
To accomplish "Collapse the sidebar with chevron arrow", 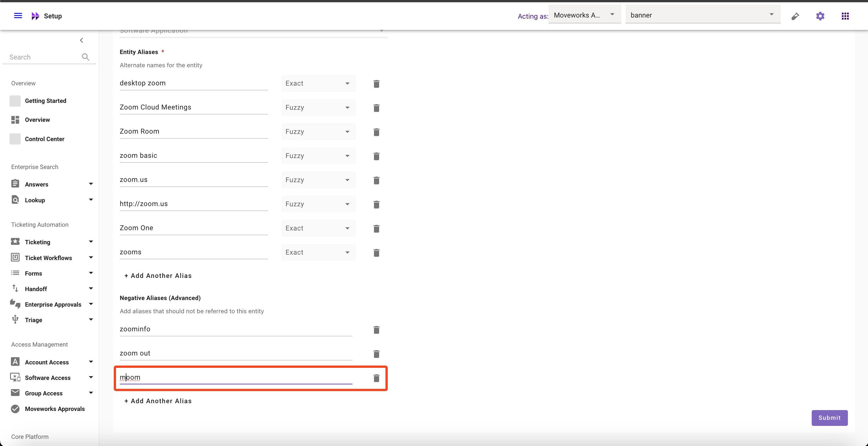I will [x=82, y=41].
